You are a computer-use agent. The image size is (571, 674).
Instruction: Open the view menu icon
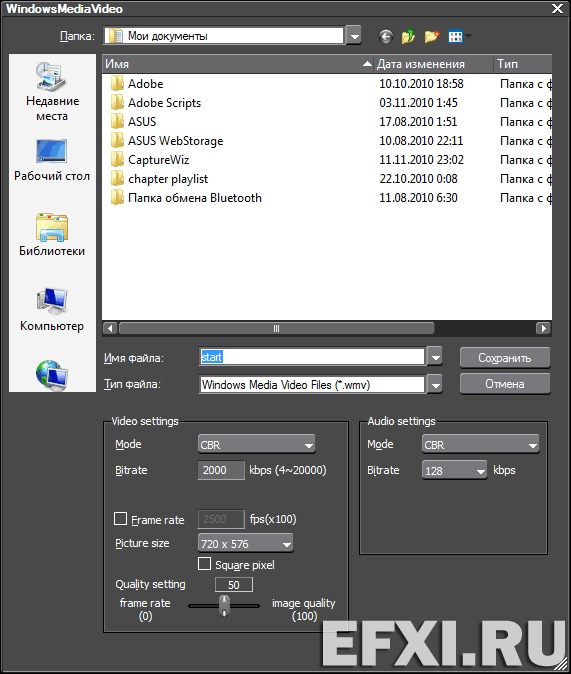click(x=455, y=37)
